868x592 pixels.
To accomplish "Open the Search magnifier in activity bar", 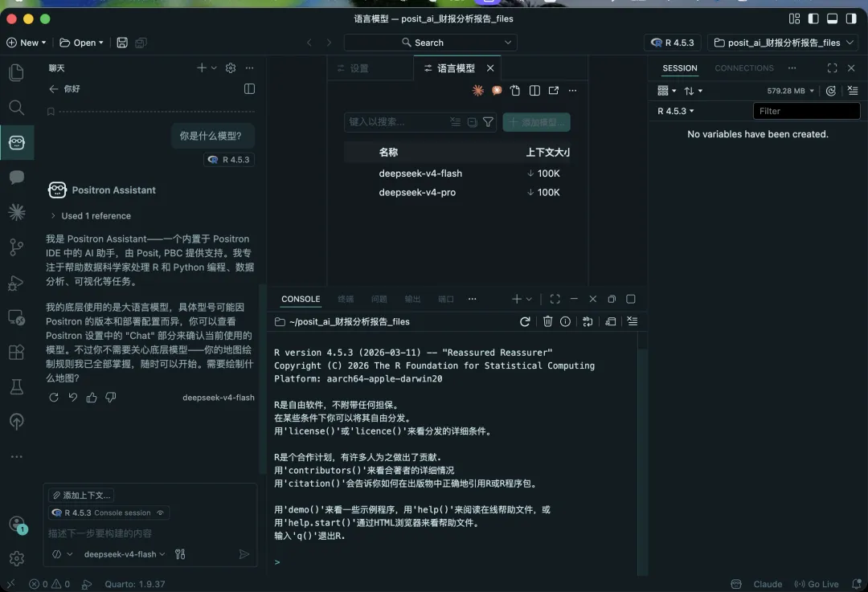I will (x=17, y=108).
